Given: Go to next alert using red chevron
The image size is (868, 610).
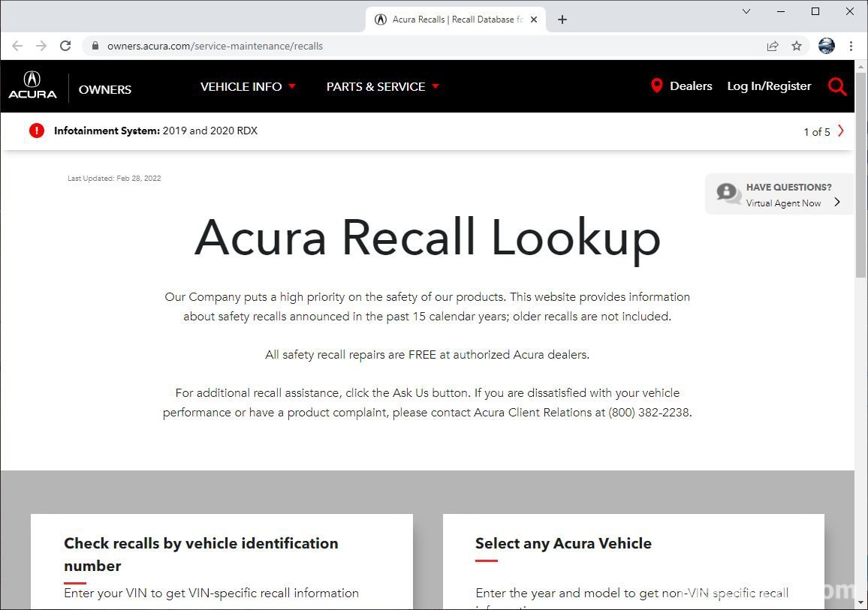Looking at the screenshot, I should [841, 131].
